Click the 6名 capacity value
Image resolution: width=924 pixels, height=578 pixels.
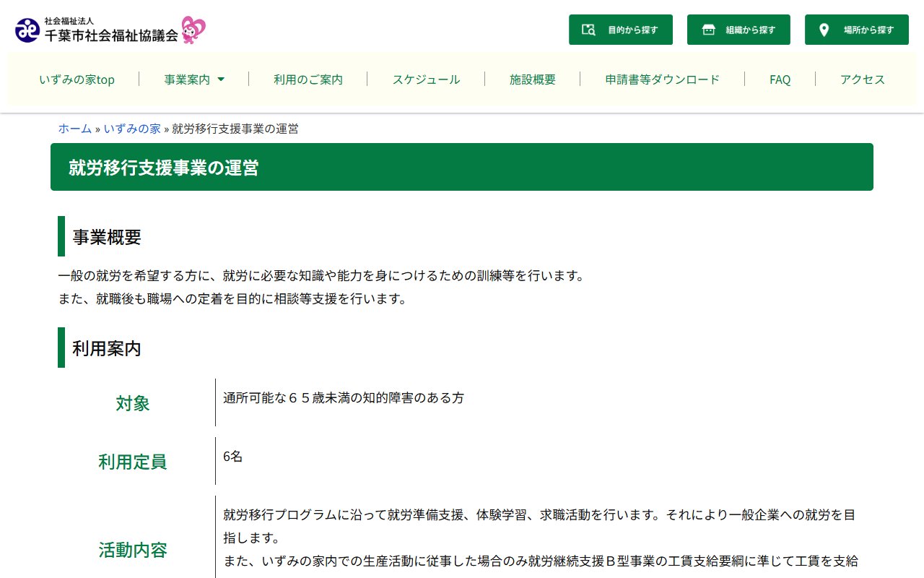(232, 457)
